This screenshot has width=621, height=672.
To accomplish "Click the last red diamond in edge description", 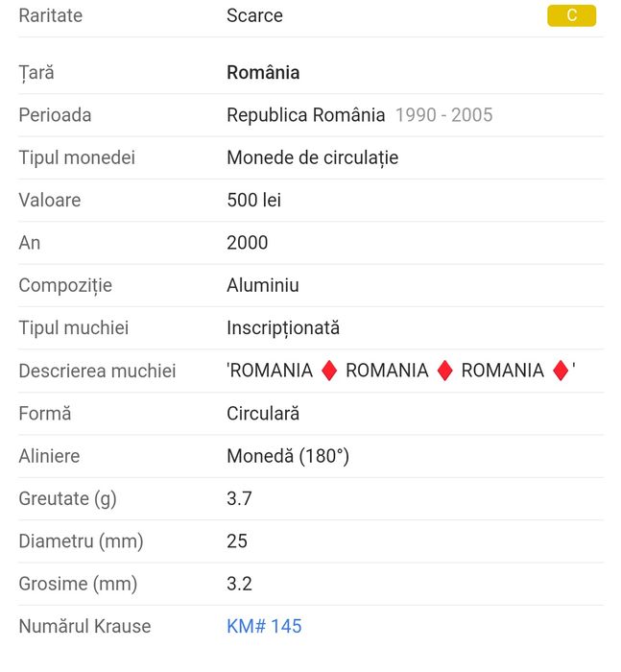I will point(561,371).
